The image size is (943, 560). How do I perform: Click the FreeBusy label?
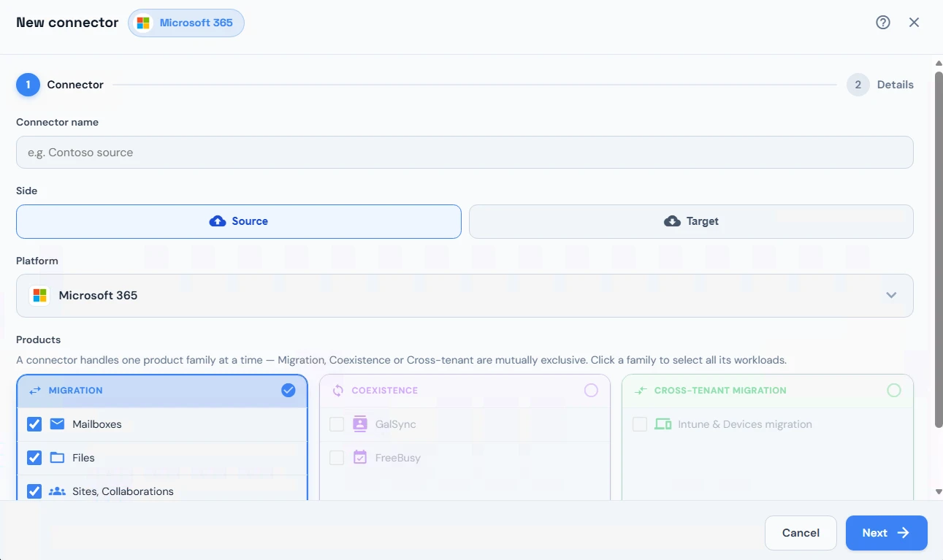pyautogui.click(x=398, y=458)
